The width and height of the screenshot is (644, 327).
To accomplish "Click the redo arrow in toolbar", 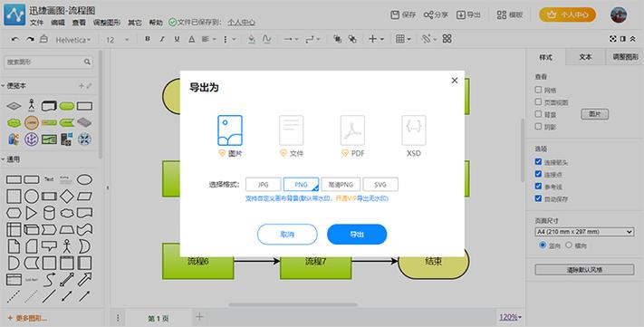I will click(30, 40).
